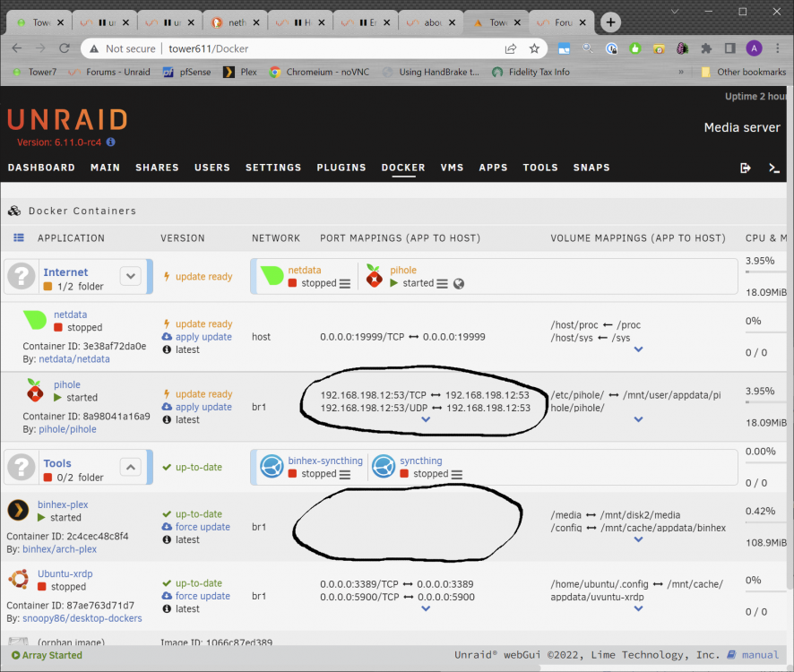Open the PLUGINS menu tab
Viewport: 794px width, 672px height.
(x=341, y=168)
